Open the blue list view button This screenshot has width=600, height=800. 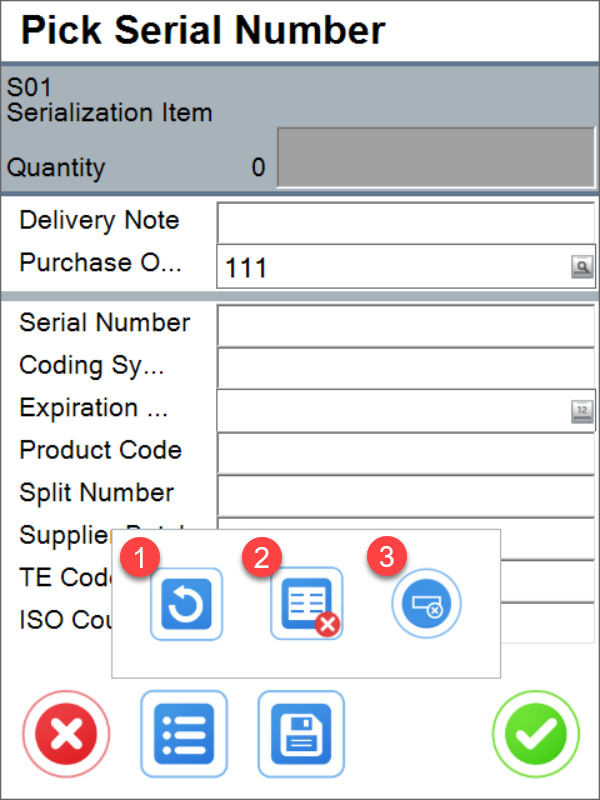click(x=184, y=736)
